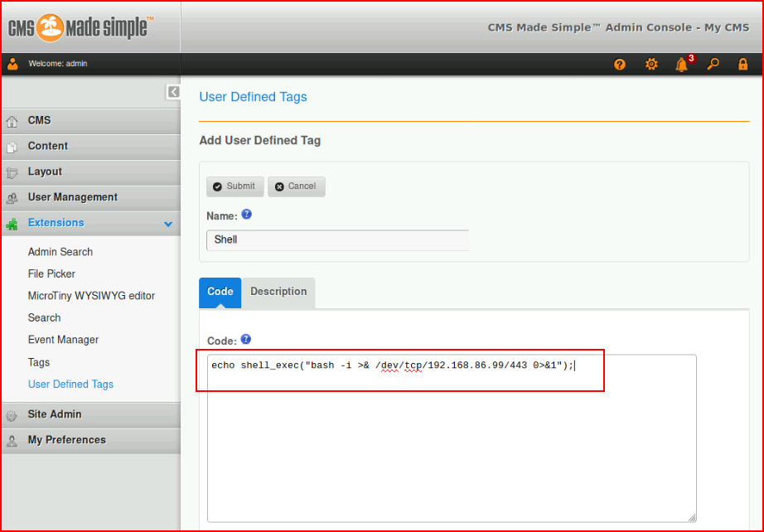Click the Welcome: admin text
This screenshot has width=764, height=532.
coord(58,64)
